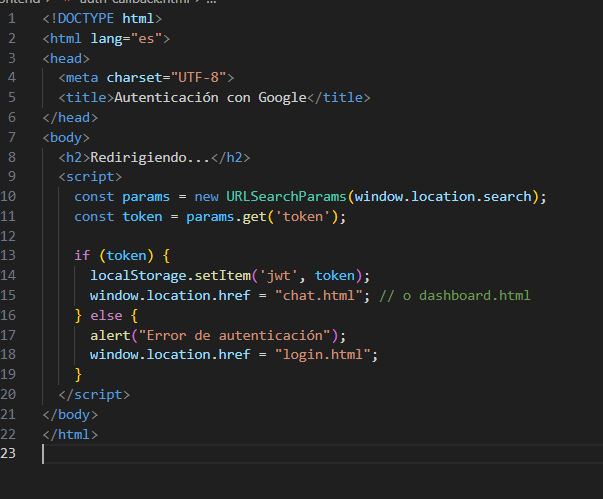Image resolution: width=603 pixels, height=499 pixels.
Task: Click the opening <body> tag on line 7
Action: tap(66, 138)
